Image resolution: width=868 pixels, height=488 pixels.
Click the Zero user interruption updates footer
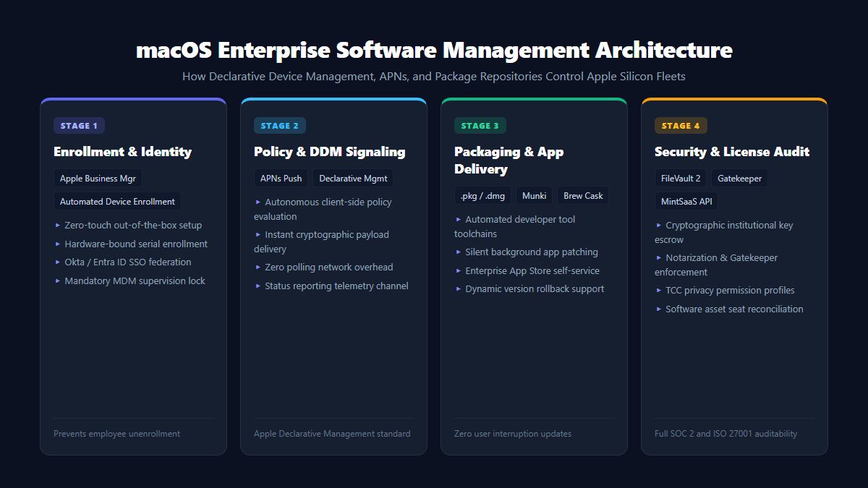(x=513, y=434)
